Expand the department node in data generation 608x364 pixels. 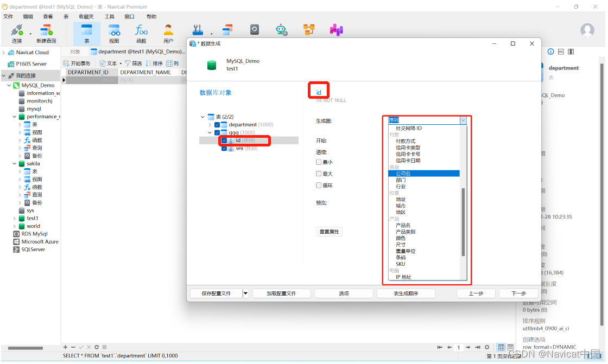pyautogui.click(x=210, y=125)
